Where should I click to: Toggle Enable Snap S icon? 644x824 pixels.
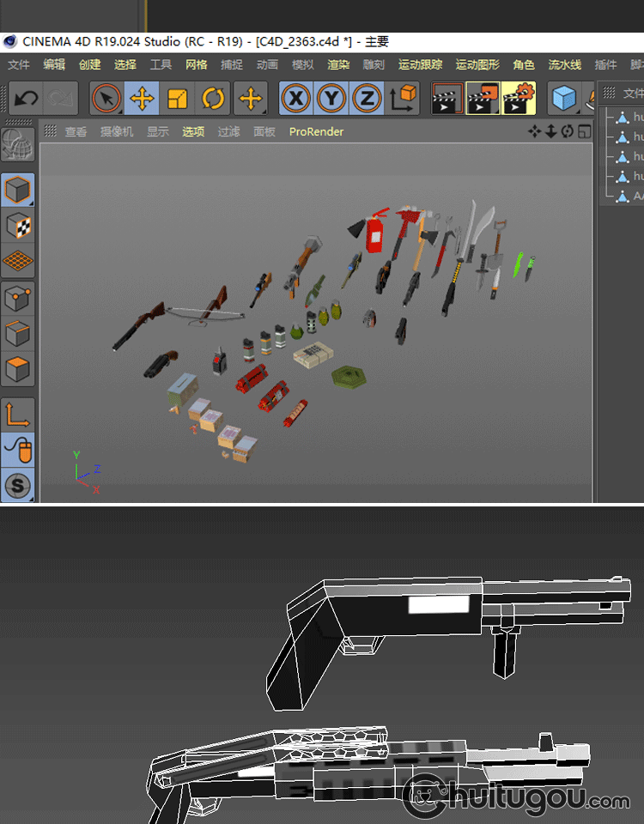[18, 486]
